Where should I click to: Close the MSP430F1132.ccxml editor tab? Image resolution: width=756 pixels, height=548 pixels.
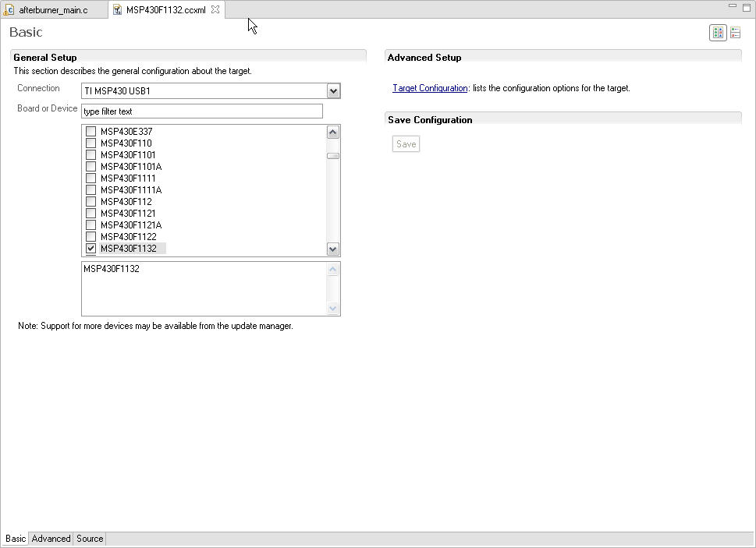tap(215, 9)
